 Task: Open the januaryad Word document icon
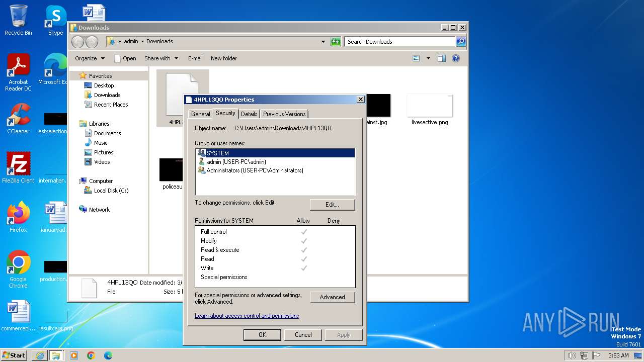point(54,217)
